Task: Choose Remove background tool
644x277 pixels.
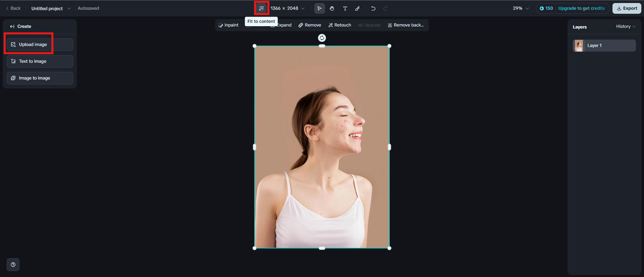Action: 406,25
